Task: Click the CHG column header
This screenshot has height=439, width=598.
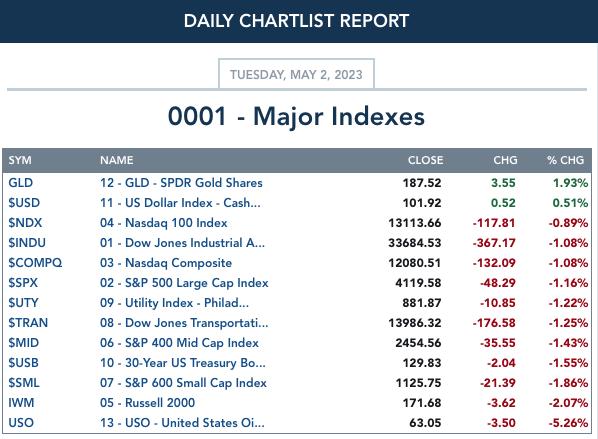Action: (x=505, y=160)
